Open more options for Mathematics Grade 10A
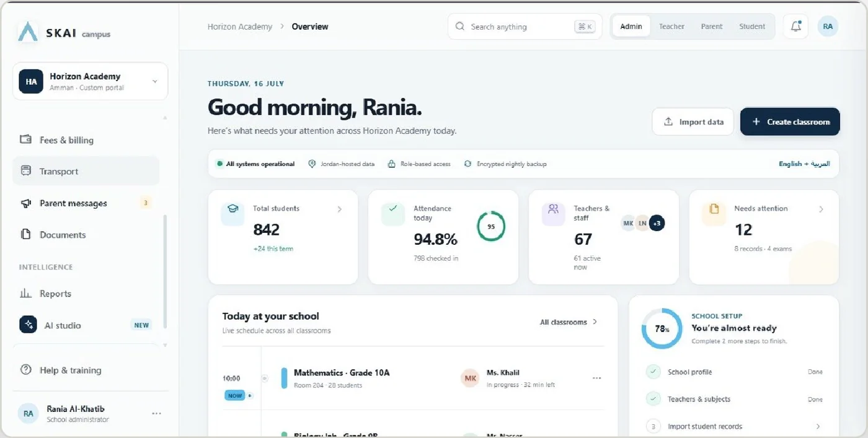Viewport: 868px width, 438px height. (x=596, y=378)
